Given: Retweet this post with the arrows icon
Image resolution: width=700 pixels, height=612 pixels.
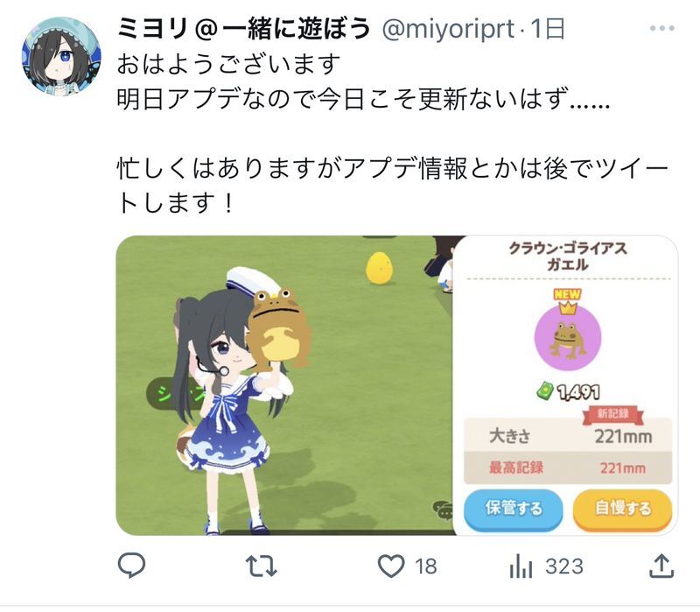Looking at the screenshot, I should (262, 566).
